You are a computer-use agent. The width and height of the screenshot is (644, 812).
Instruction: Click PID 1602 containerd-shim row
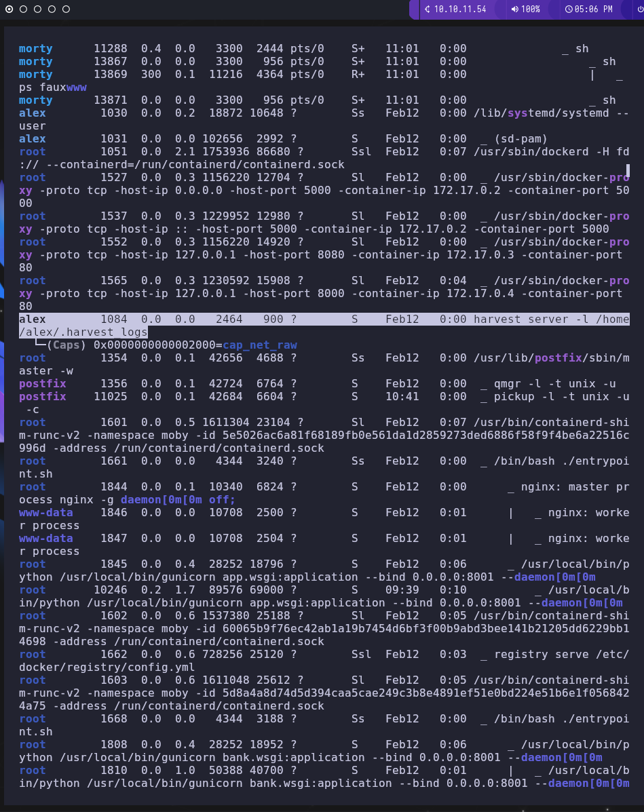(114, 616)
